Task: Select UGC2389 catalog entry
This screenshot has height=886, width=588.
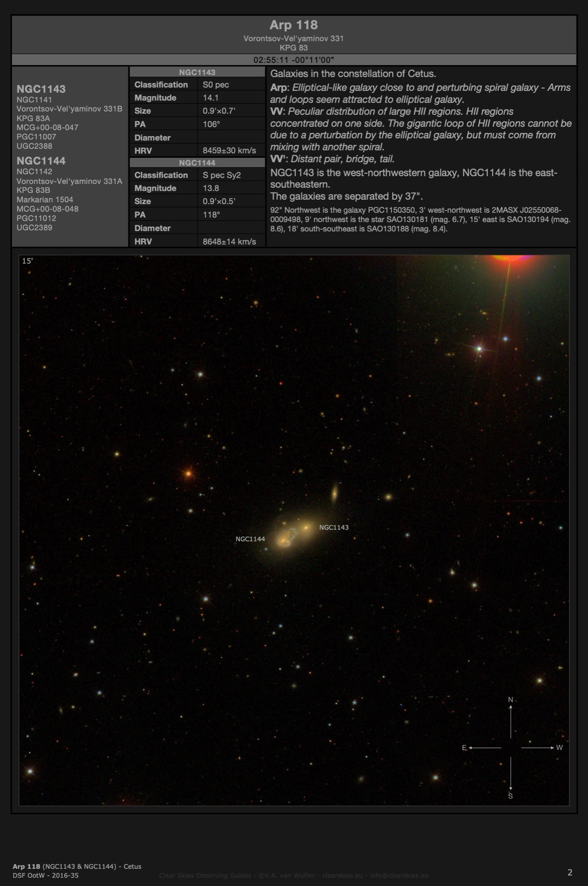Action: click(x=35, y=228)
